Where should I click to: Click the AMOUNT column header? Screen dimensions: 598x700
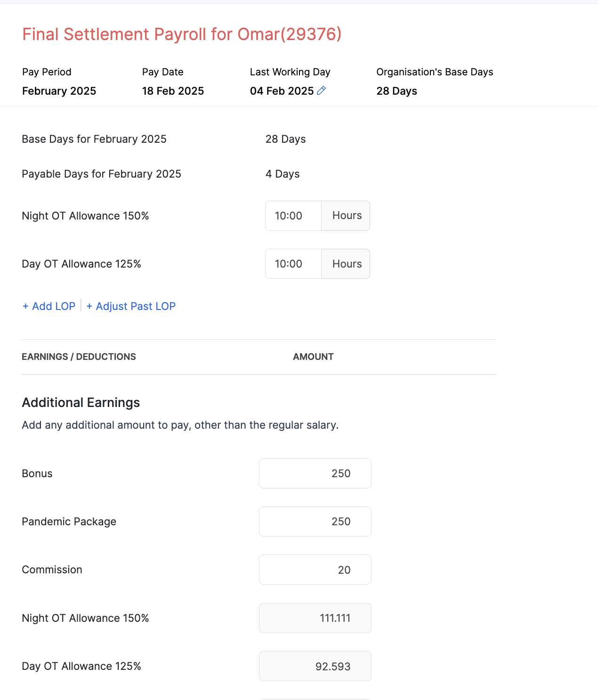[x=313, y=357]
